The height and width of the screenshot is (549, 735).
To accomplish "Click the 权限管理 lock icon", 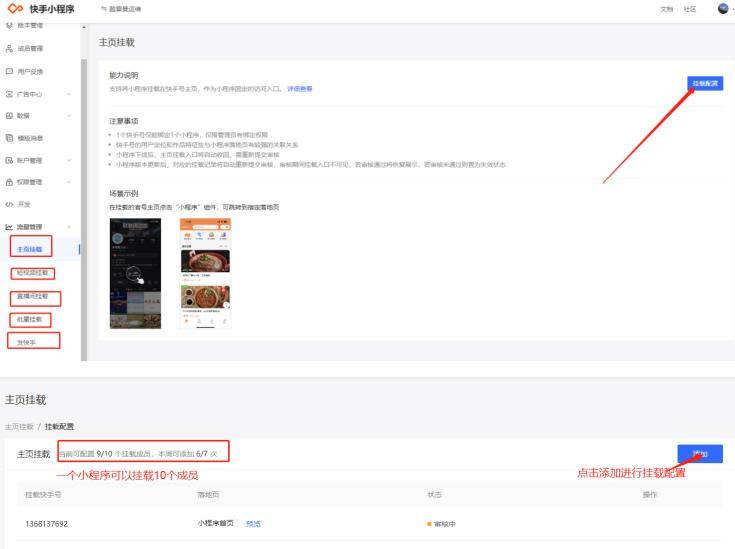I will 9,182.
